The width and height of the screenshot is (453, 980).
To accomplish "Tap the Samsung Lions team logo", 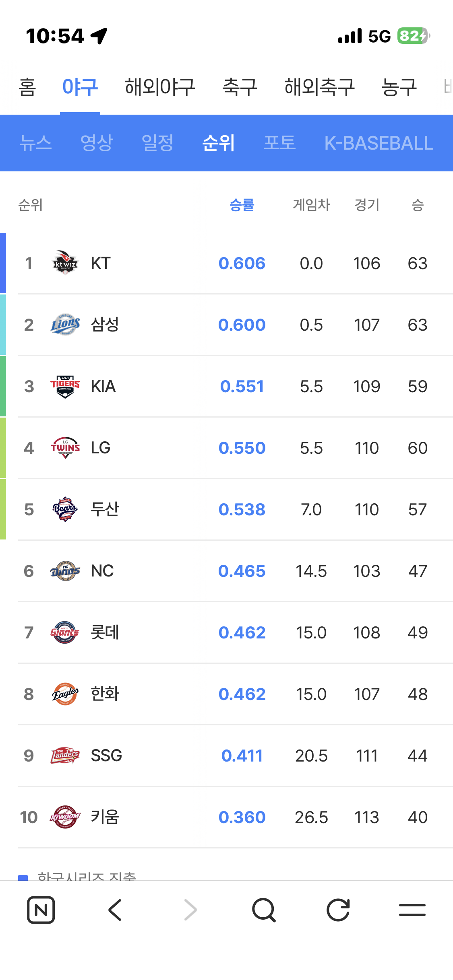I will click(x=65, y=325).
